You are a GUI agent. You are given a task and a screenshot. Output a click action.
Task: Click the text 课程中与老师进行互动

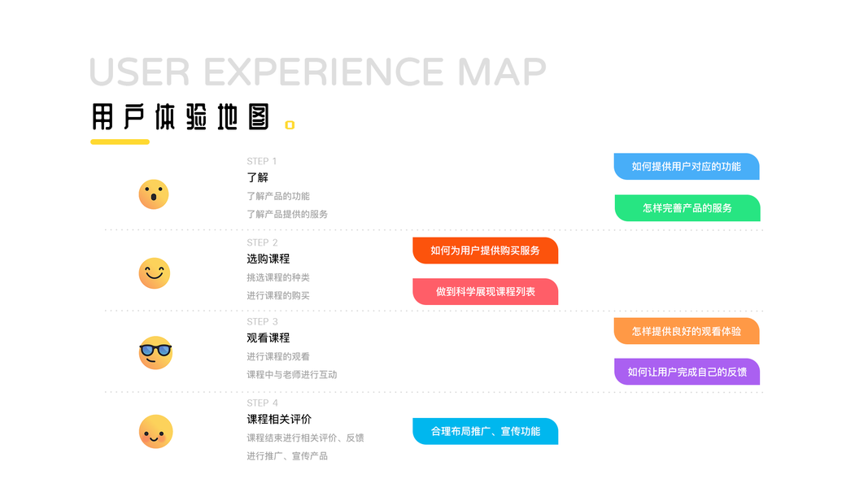point(292,375)
